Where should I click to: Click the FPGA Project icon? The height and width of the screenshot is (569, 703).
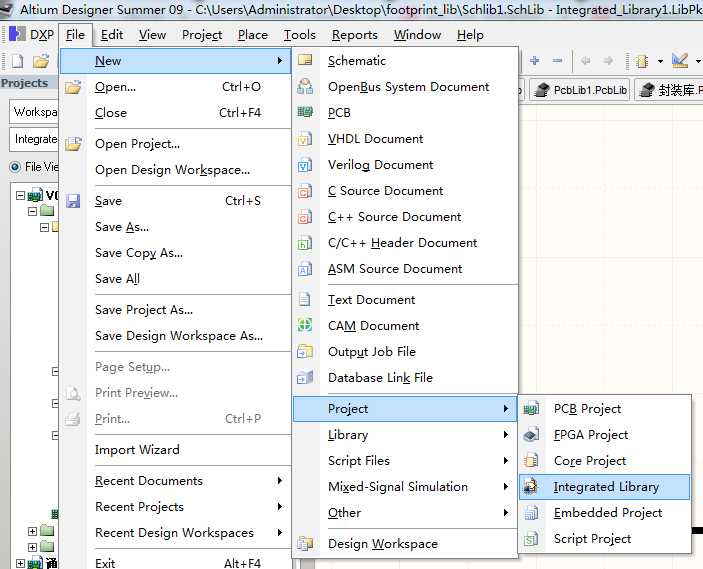(531, 434)
